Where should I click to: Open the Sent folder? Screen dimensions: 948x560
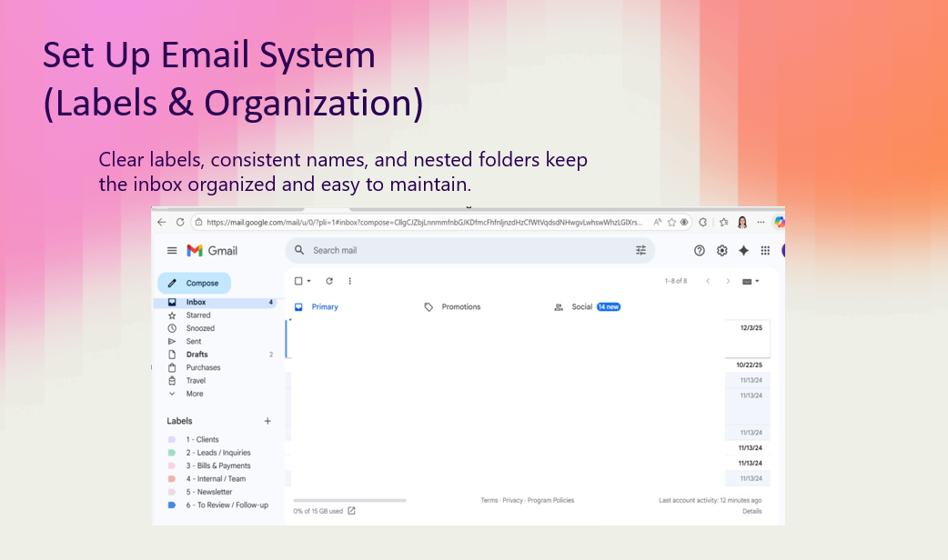tap(217, 341)
